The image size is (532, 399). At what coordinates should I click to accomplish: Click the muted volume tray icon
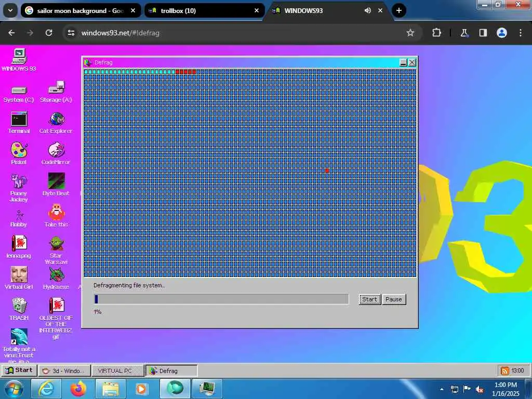[480, 389]
